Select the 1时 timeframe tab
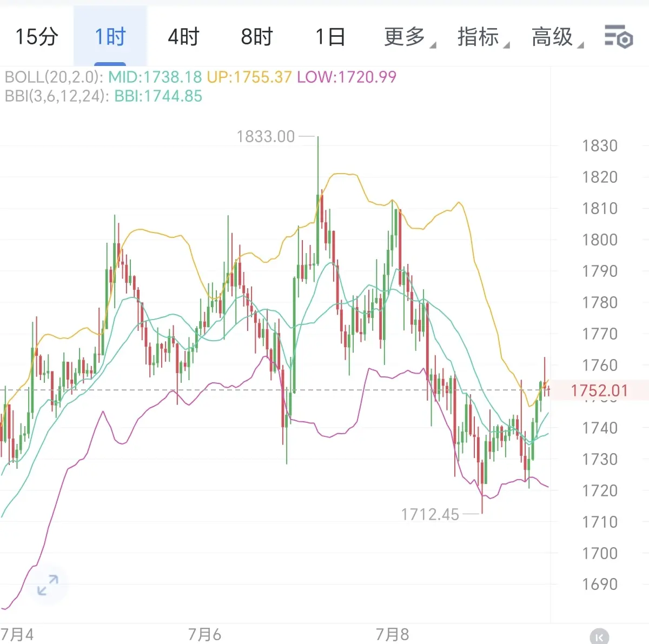The height and width of the screenshot is (644, 649). point(110,37)
